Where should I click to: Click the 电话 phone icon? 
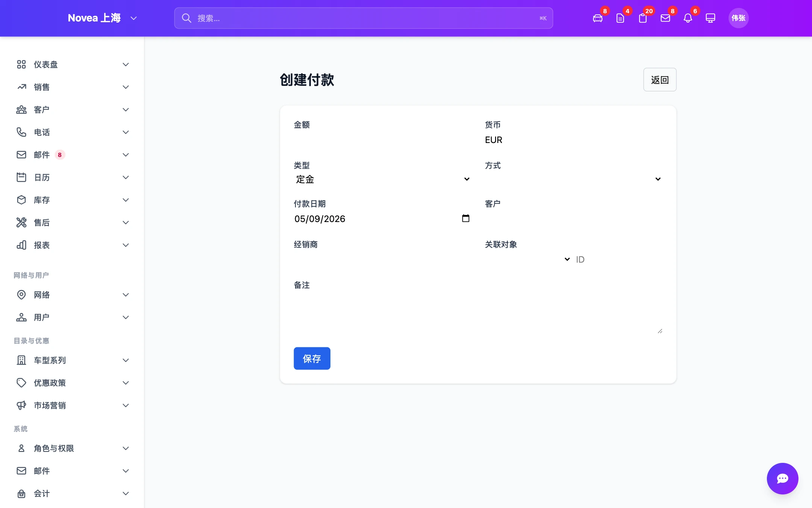[x=21, y=132]
